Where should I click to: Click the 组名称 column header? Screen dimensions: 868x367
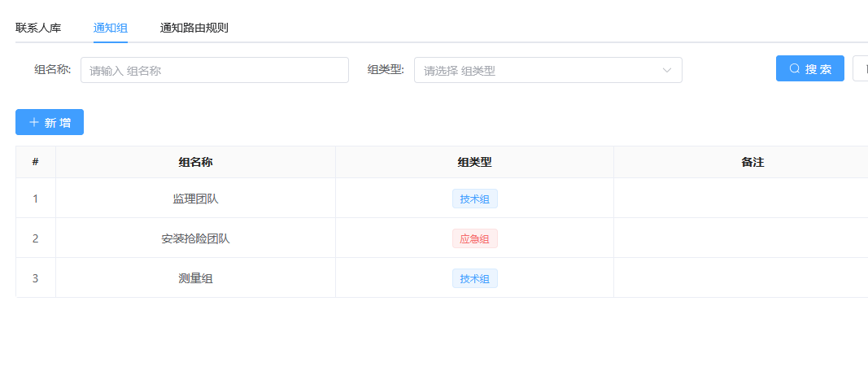195,162
